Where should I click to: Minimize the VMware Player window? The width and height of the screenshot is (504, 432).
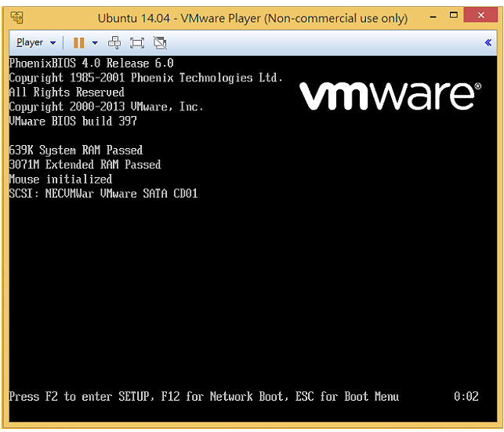coord(433,16)
